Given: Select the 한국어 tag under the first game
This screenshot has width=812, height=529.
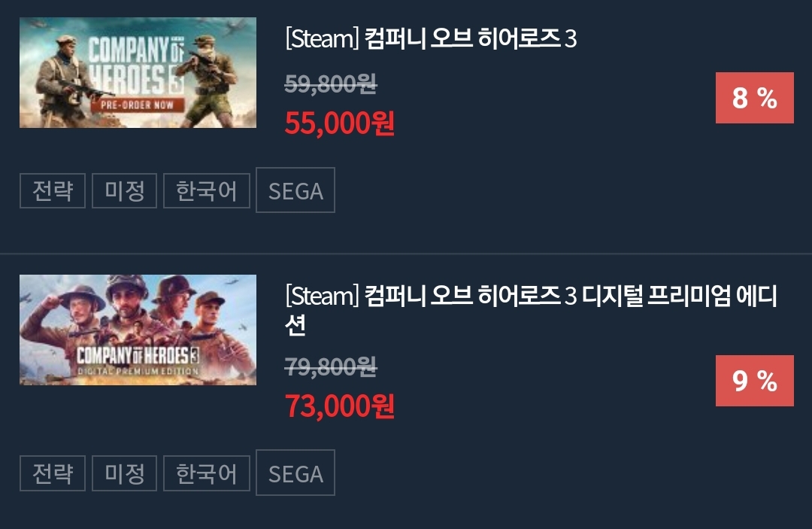Looking at the screenshot, I should click(207, 190).
